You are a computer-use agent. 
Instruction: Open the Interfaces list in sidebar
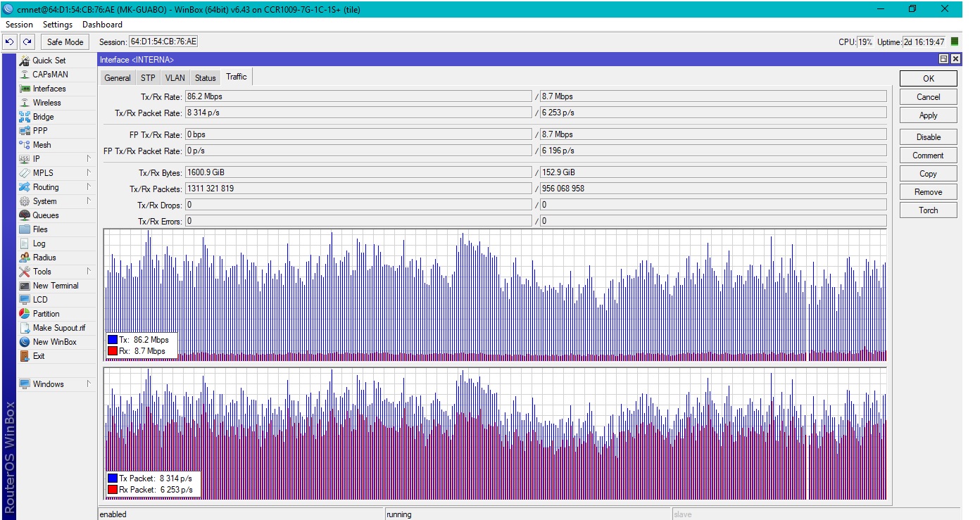[49, 89]
